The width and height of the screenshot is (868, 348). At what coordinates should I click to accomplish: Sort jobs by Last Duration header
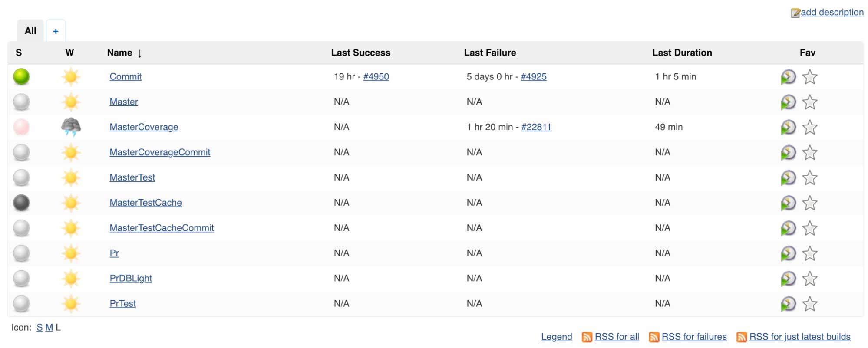click(682, 53)
